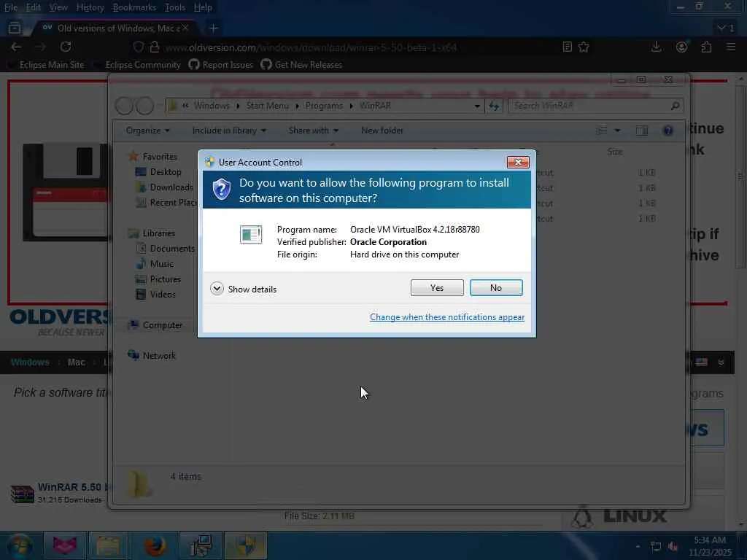Switch to Firefox in the taskbar
The height and width of the screenshot is (560, 747).
point(155,545)
